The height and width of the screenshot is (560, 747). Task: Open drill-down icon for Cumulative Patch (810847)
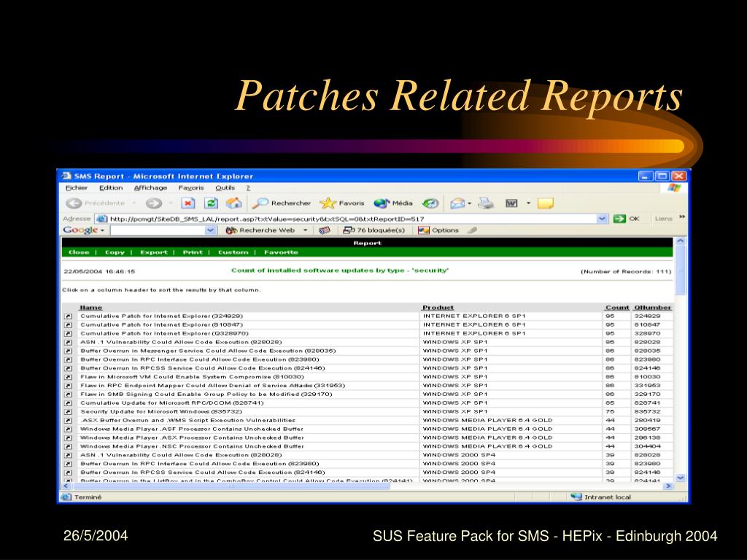click(68, 324)
